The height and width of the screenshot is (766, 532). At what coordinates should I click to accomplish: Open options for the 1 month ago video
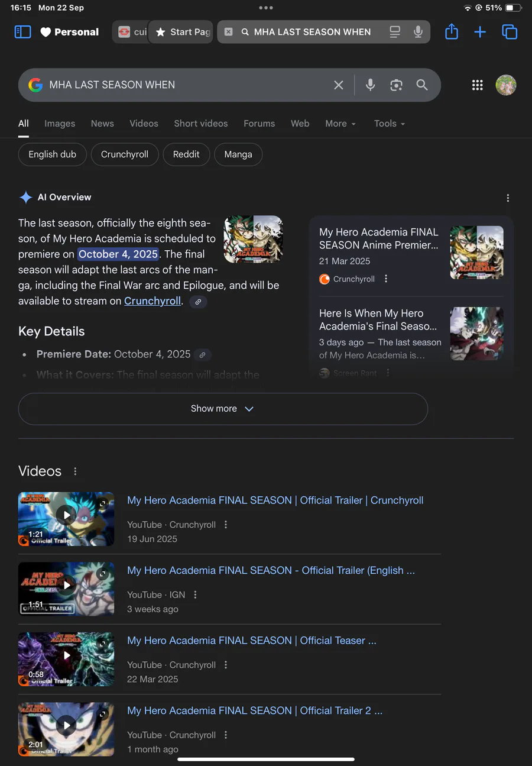226,735
